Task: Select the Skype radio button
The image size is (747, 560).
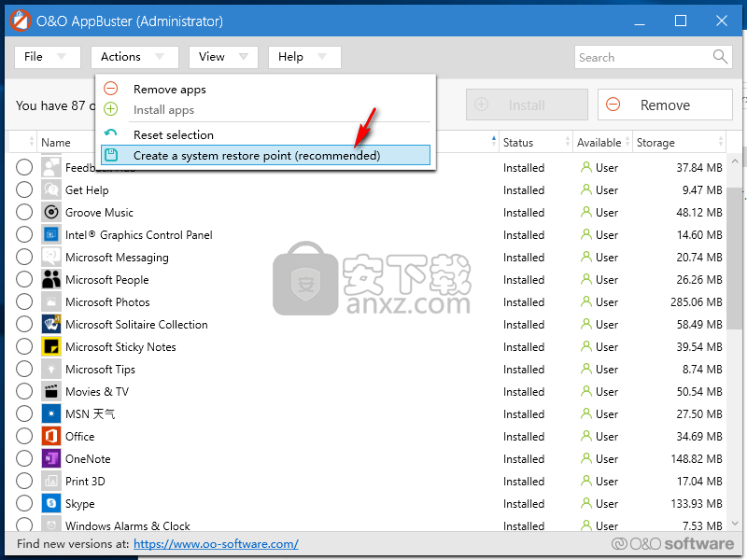Action: [24, 503]
